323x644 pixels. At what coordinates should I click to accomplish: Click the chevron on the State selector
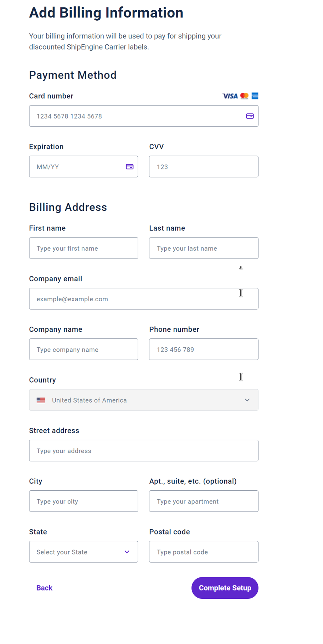pos(127,552)
